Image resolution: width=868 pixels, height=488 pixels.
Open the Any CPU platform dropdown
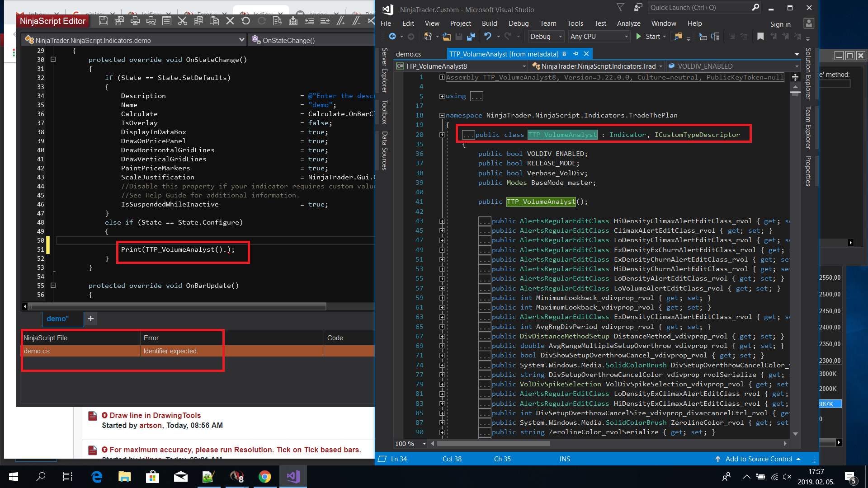click(599, 37)
